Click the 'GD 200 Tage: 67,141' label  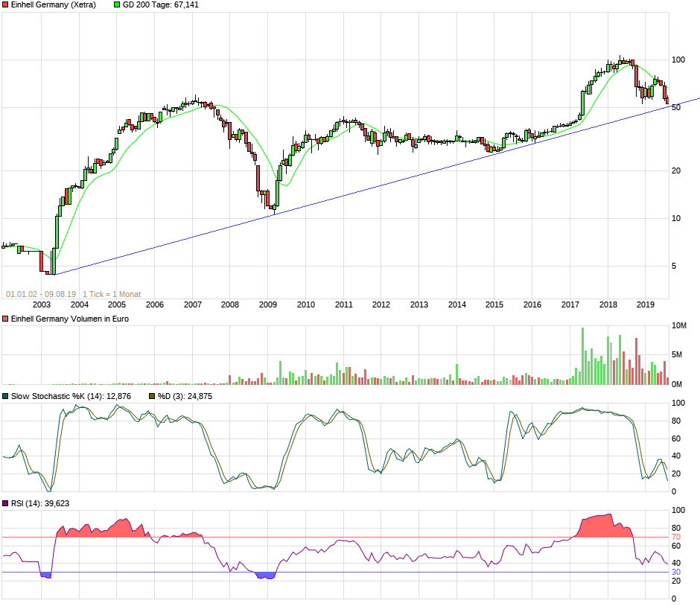click(161, 5)
